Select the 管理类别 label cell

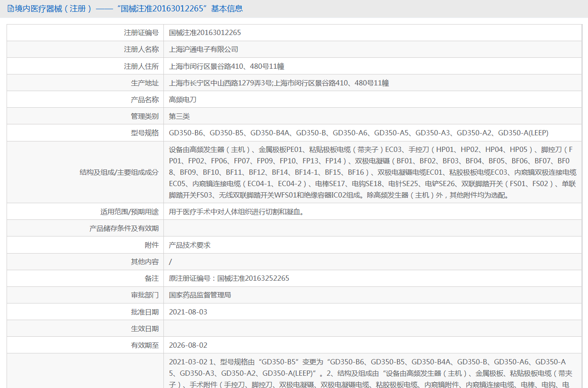tap(85, 116)
